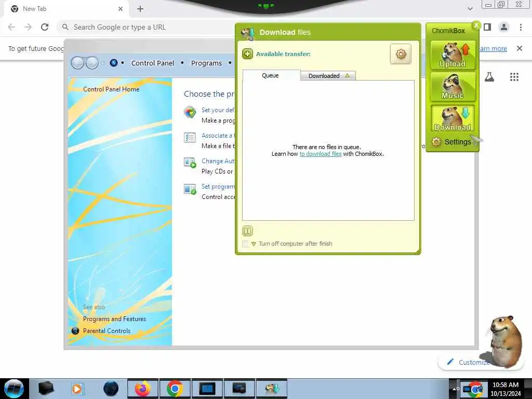Open Firefox from taskbar
Viewport: 532px width, 399px height.
click(x=143, y=389)
